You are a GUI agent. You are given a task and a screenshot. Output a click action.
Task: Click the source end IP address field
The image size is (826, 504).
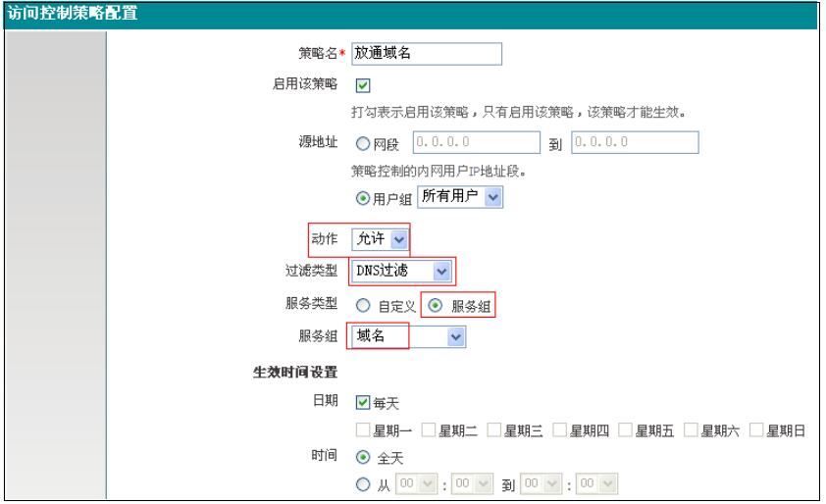click(634, 143)
